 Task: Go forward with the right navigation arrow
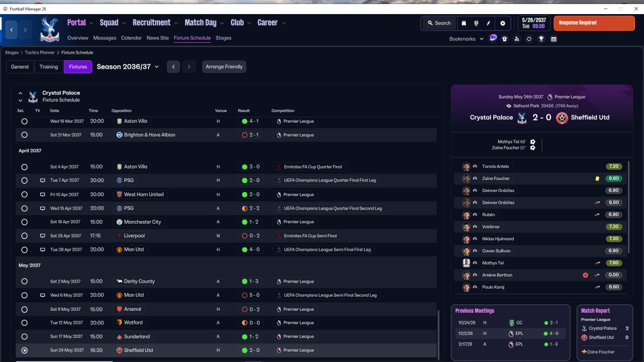coord(25,30)
